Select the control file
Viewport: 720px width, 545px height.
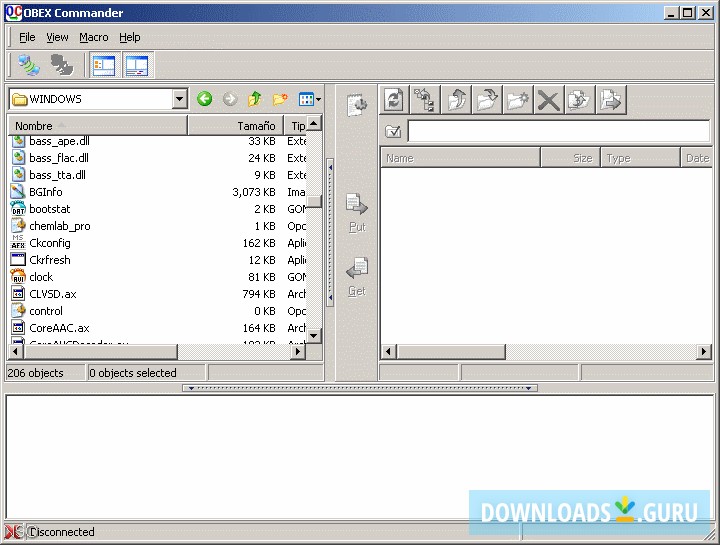click(x=45, y=311)
